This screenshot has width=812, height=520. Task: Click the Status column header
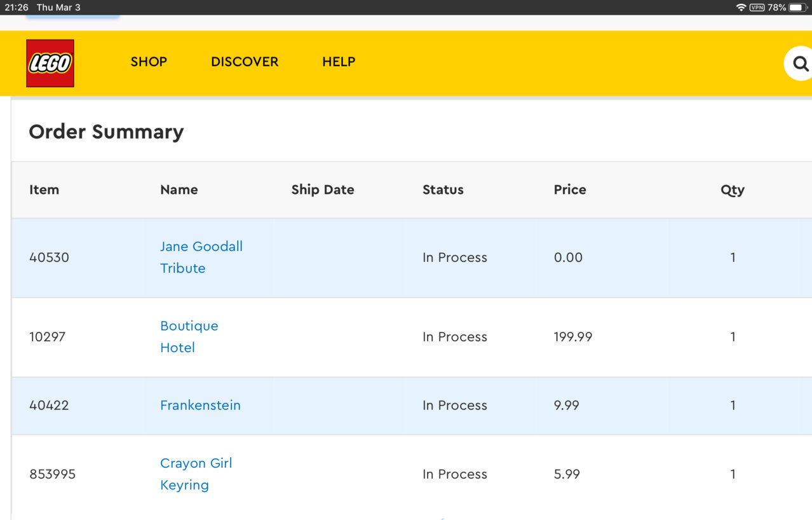click(443, 189)
